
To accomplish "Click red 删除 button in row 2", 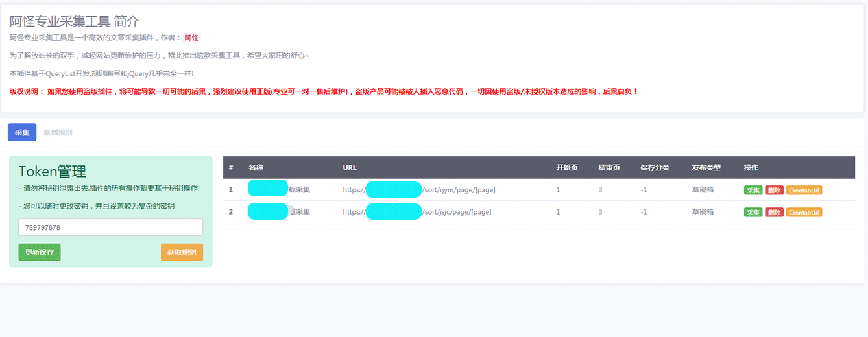I will tap(774, 213).
